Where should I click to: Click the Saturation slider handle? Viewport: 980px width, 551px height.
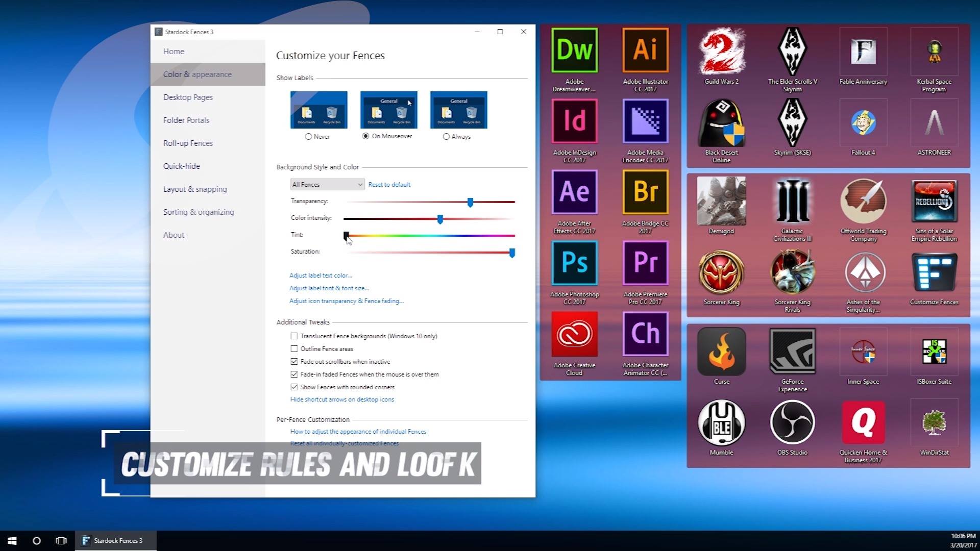512,253
